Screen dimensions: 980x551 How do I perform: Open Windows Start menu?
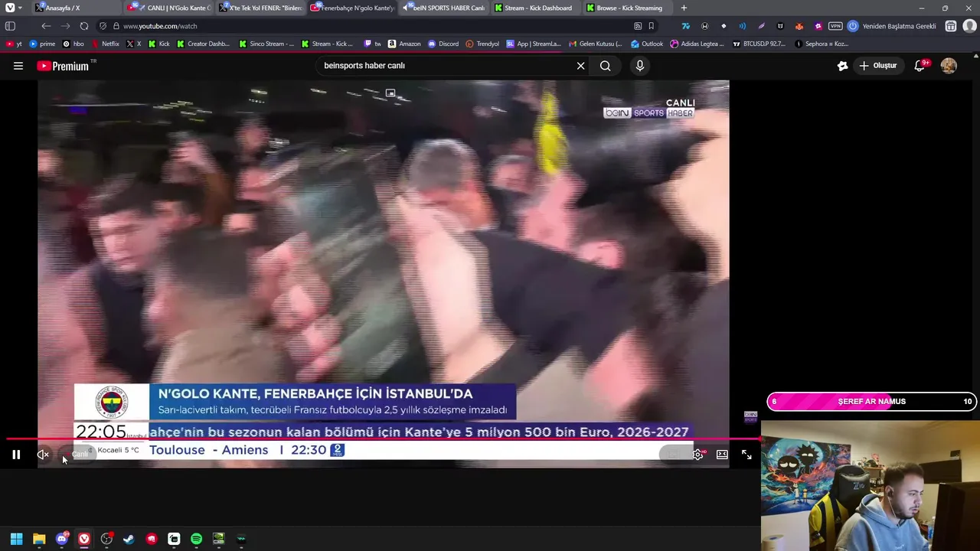16,539
